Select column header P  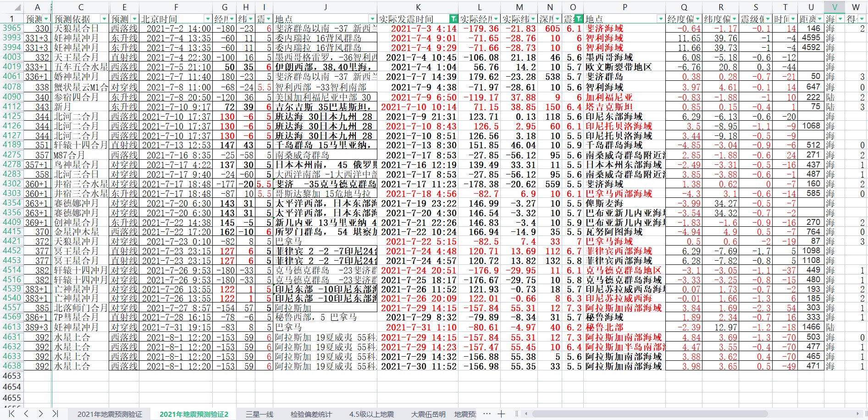tap(625, 7)
